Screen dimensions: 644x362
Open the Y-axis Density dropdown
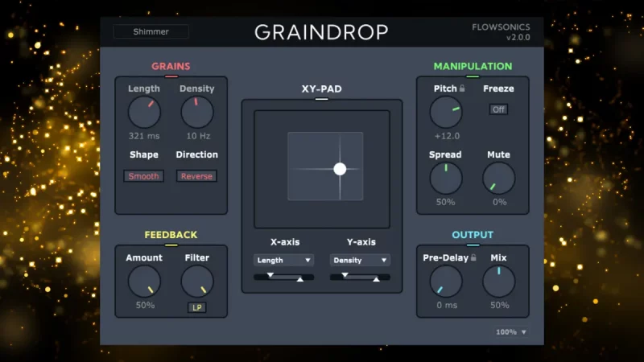(x=360, y=261)
